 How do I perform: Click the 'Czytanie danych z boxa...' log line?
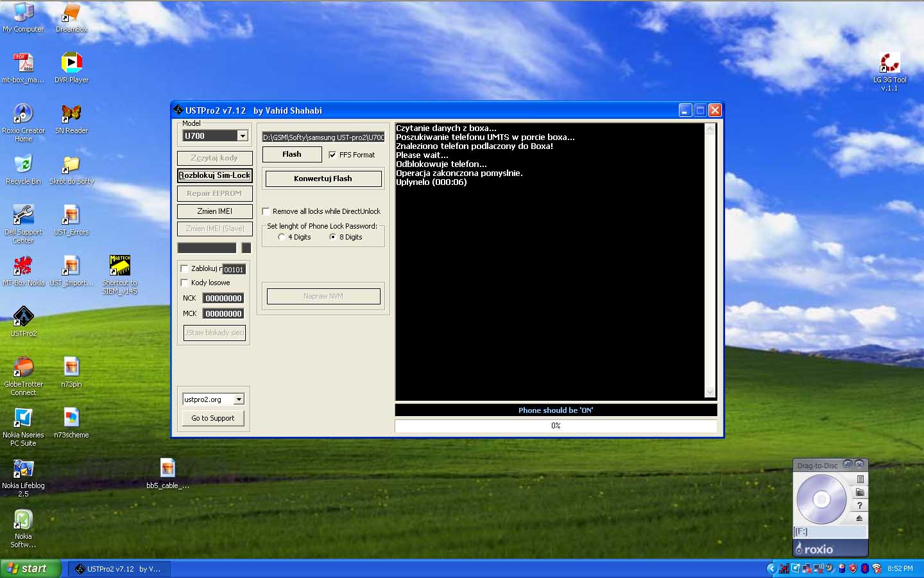[446, 128]
